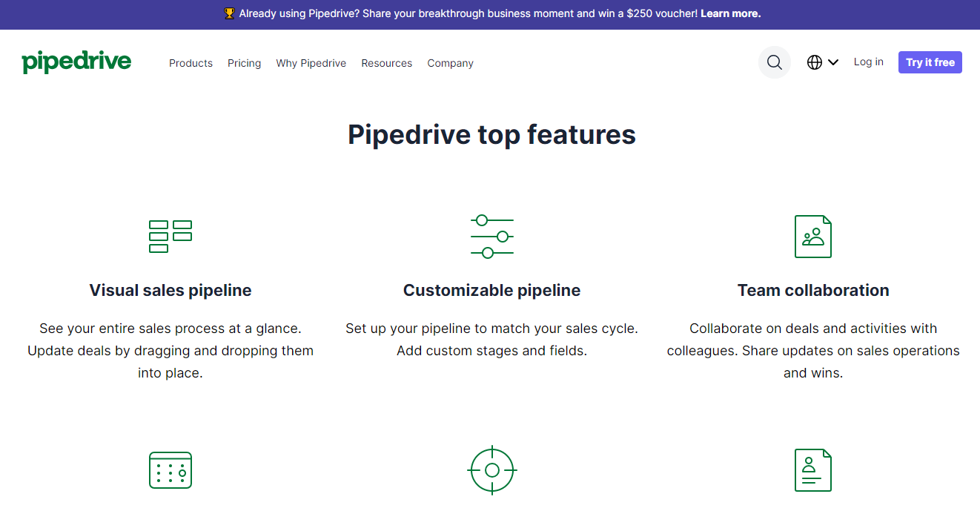
Task: Click the Visual sales pipeline heading
Action: click(170, 290)
